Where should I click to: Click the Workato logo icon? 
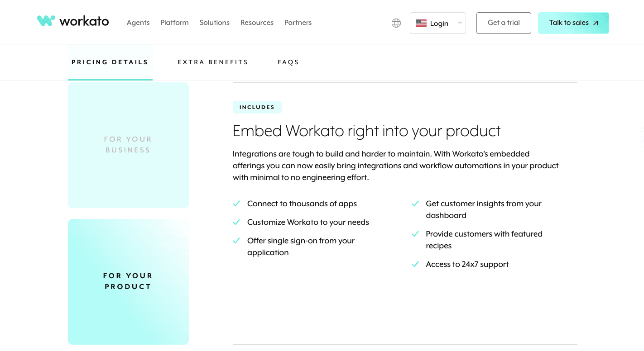[46, 21]
